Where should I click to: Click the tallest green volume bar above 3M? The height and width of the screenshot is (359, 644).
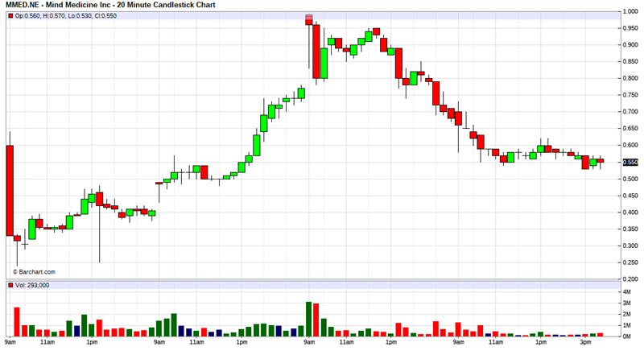[x=309, y=320]
